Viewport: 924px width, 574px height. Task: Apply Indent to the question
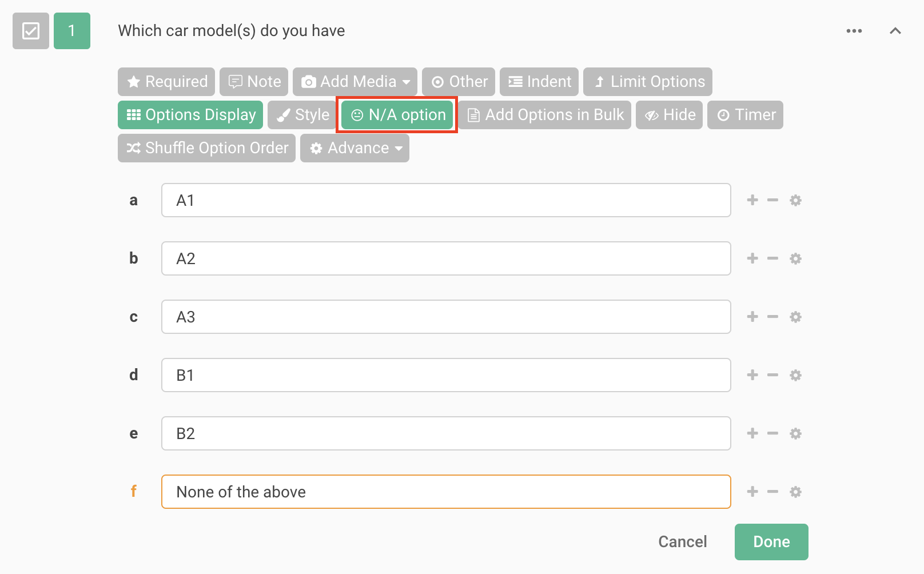(538, 82)
